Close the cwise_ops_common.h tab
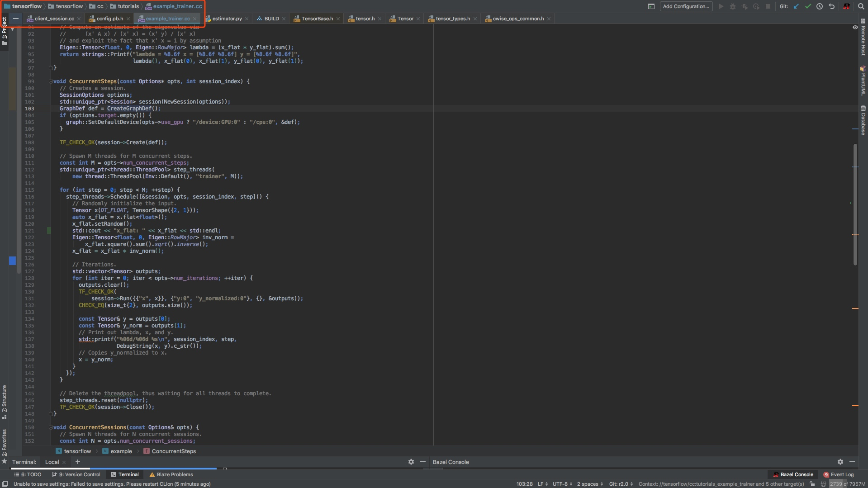The height and width of the screenshot is (488, 868). point(549,19)
